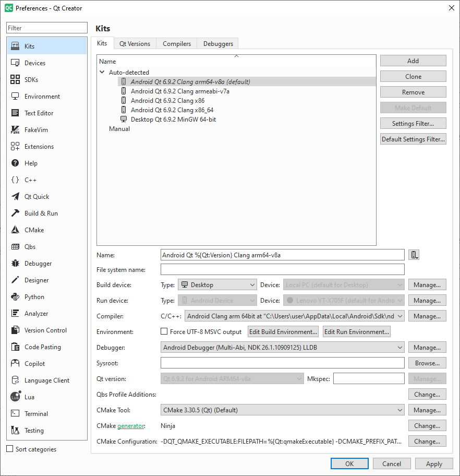
Task: Click Manage next to Compiler
Action: pos(427,316)
